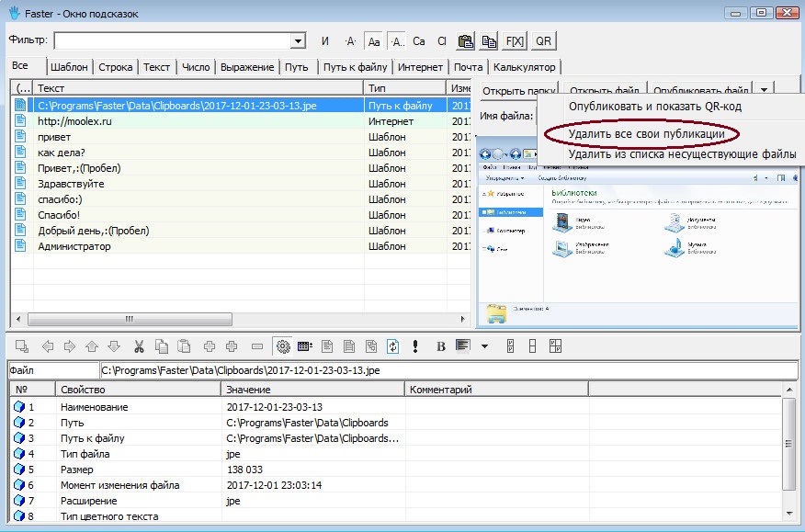
Task: Select the row 'Добрый день,:(Пробел)'
Action: 240,231
